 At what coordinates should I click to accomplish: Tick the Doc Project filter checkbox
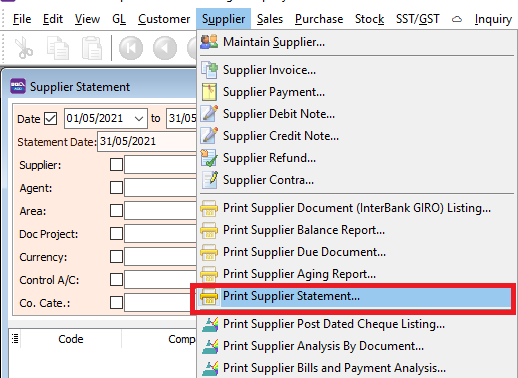point(116,234)
